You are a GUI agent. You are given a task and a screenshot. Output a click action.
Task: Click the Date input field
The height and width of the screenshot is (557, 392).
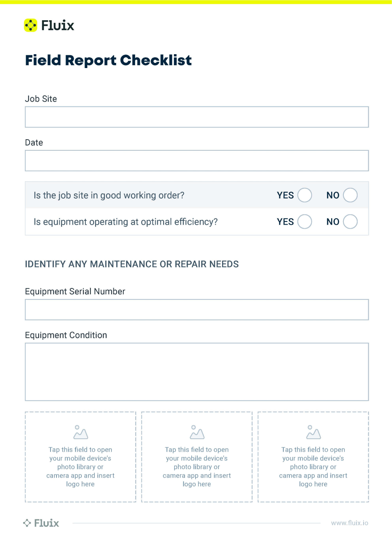pyautogui.click(x=197, y=161)
